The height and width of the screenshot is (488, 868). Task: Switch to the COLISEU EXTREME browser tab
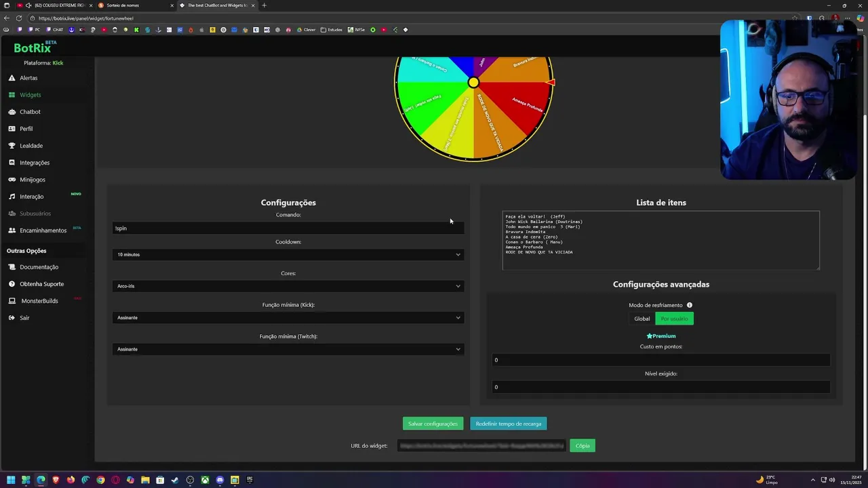pos(56,5)
